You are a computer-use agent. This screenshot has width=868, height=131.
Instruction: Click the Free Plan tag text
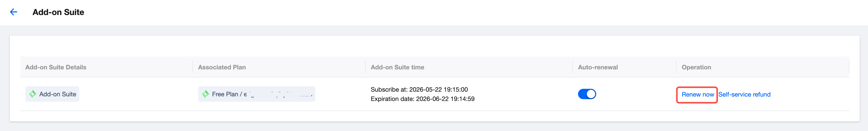point(225,94)
